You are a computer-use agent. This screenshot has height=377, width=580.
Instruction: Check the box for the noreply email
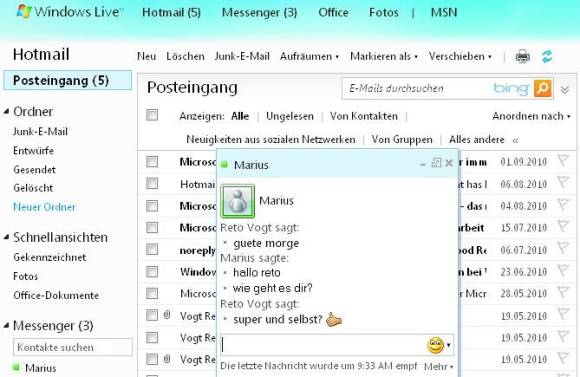coord(152,249)
